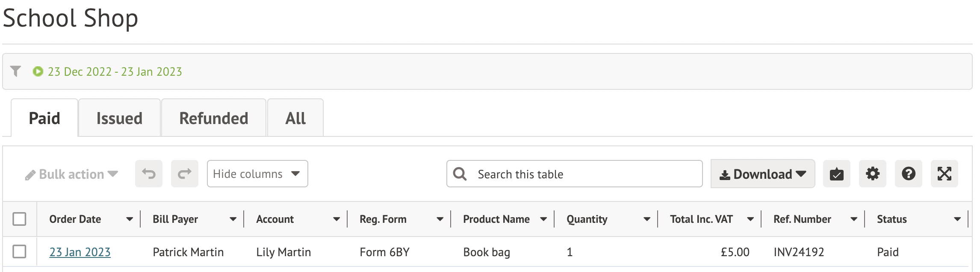
Task: Select the Patrick Martin order row checkbox
Action: (x=19, y=251)
